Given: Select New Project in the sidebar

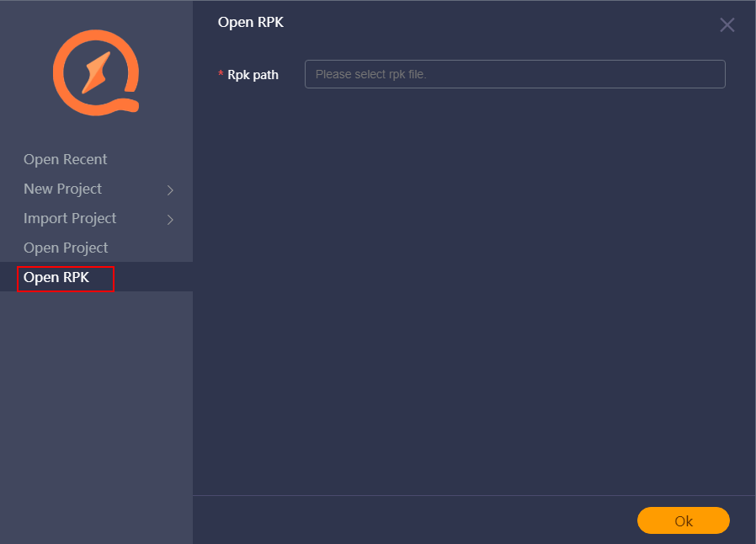Looking at the screenshot, I should click(62, 189).
